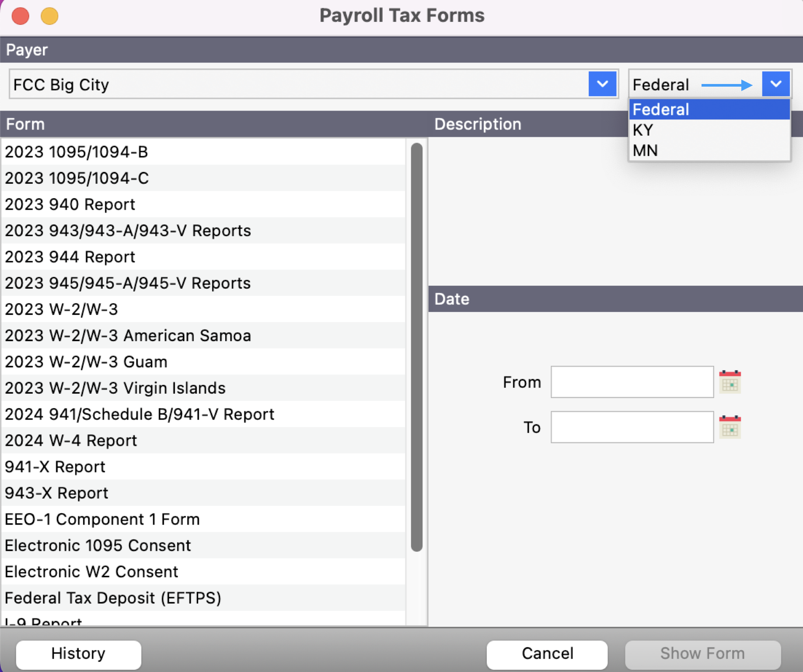Expand the FCC Big City payer dropdown
Image resolution: width=803 pixels, height=672 pixels.
pos(602,84)
